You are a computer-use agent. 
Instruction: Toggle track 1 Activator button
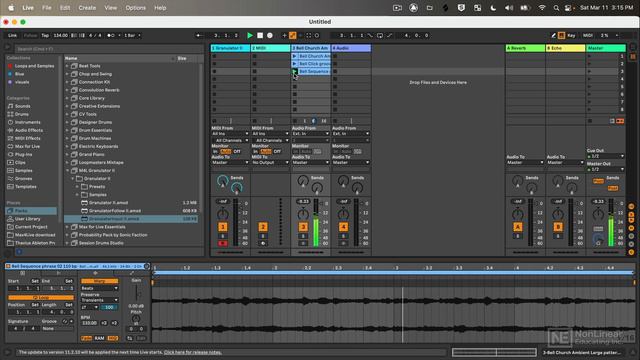coord(223,227)
